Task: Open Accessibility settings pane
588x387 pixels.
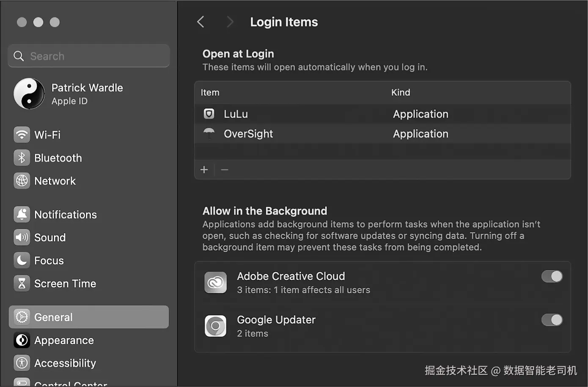Action: click(x=89, y=363)
